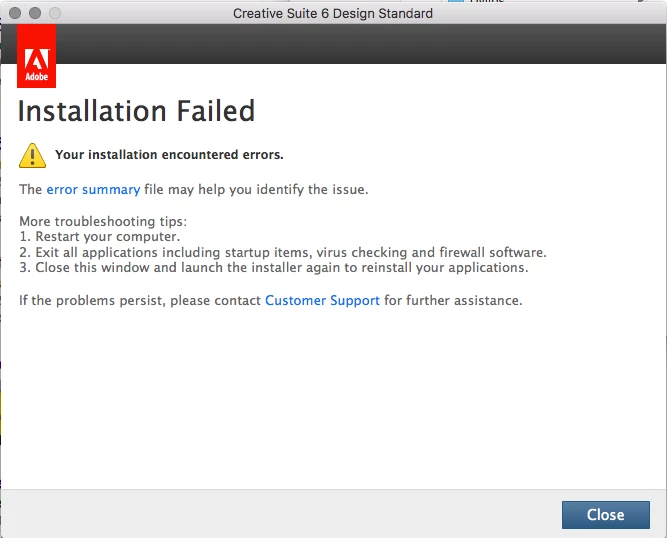Close the installer with the first title bar button
667x538 pixels.
pyautogui.click(x=15, y=13)
